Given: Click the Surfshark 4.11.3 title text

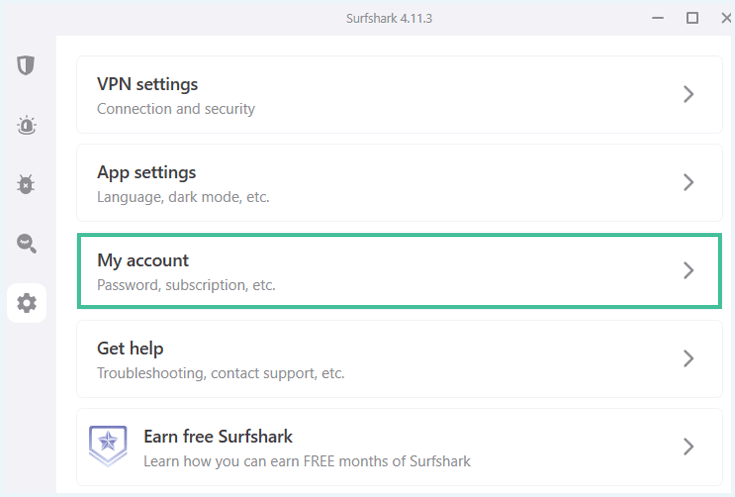Looking at the screenshot, I should tap(389, 19).
